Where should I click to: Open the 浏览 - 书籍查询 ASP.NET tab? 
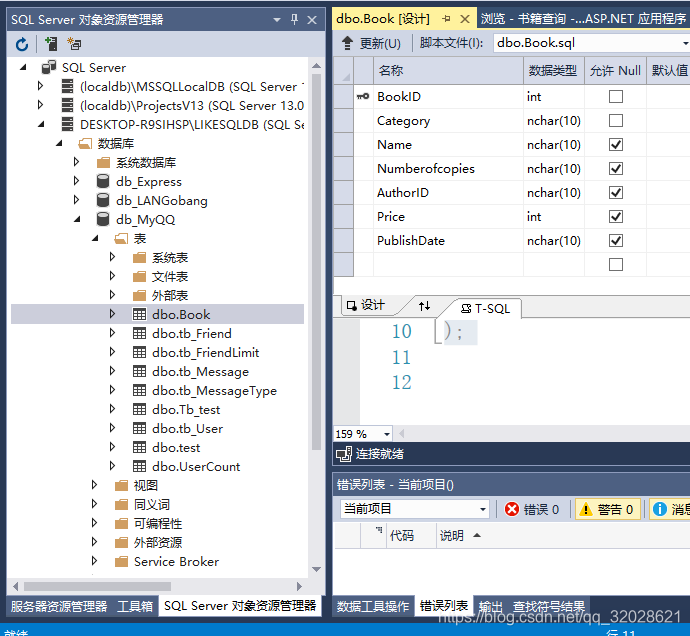pos(583,19)
